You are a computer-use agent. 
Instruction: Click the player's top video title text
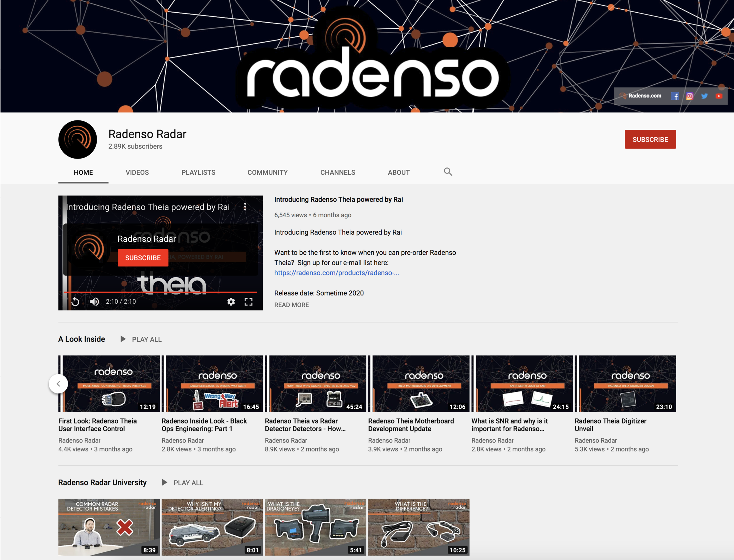[x=148, y=207]
